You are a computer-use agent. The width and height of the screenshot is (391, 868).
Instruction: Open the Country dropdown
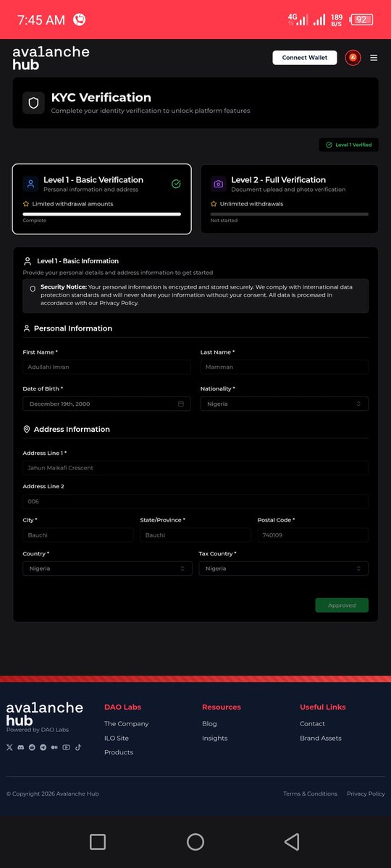[x=106, y=569]
